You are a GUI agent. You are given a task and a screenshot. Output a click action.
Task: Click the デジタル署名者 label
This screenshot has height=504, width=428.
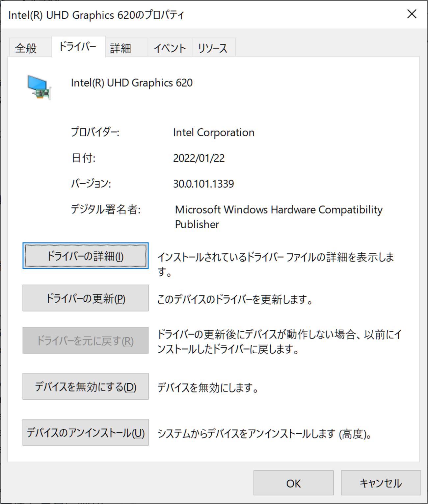click(x=106, y=209)
